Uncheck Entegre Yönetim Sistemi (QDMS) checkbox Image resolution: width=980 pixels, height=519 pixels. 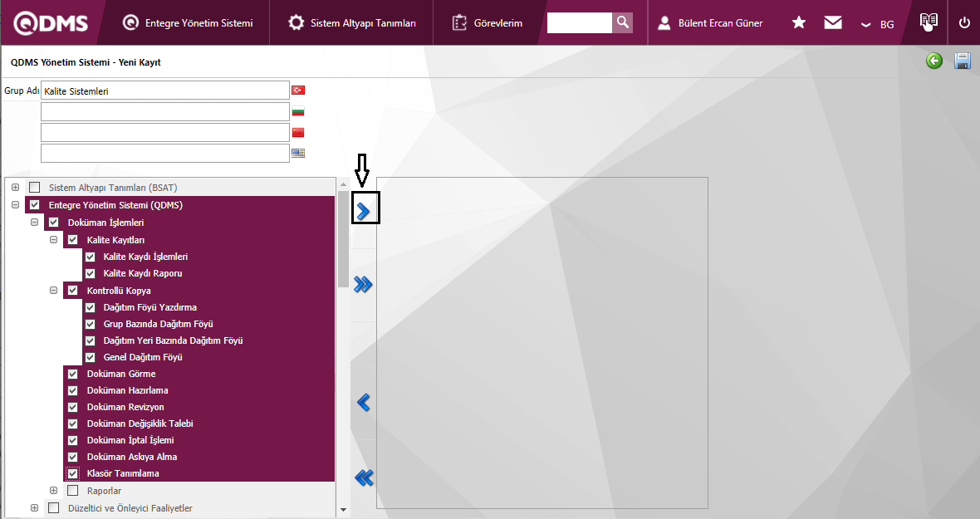tap(34, 205)
